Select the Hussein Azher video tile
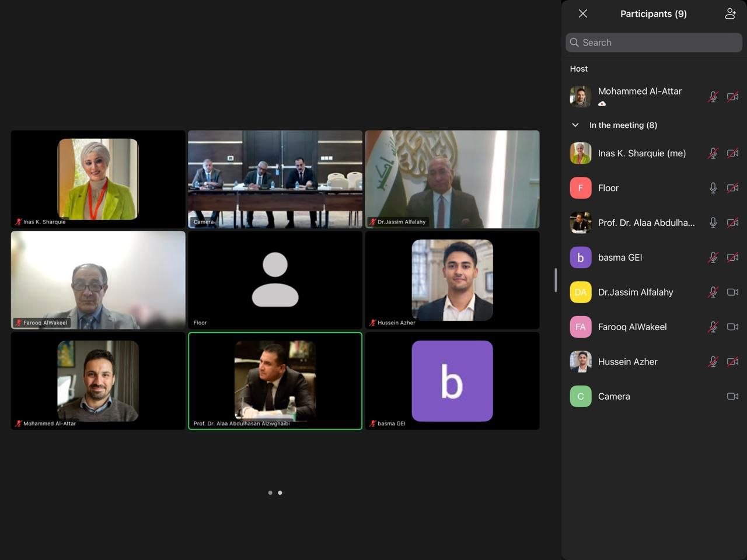Screen dimensions: 747x560 (452, 280)
